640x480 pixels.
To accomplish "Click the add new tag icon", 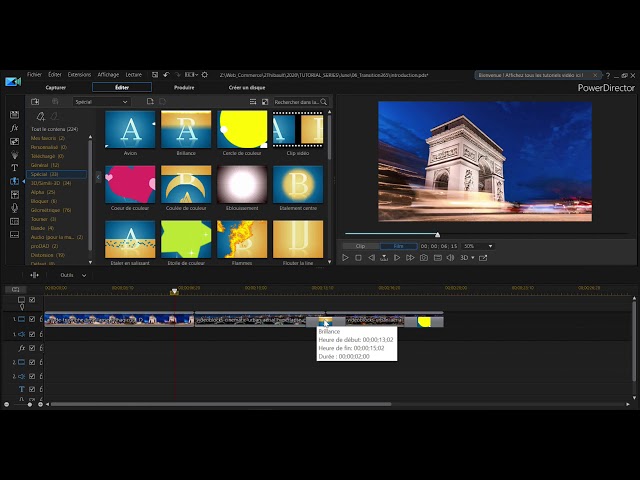I will click(x=40, y=116).
